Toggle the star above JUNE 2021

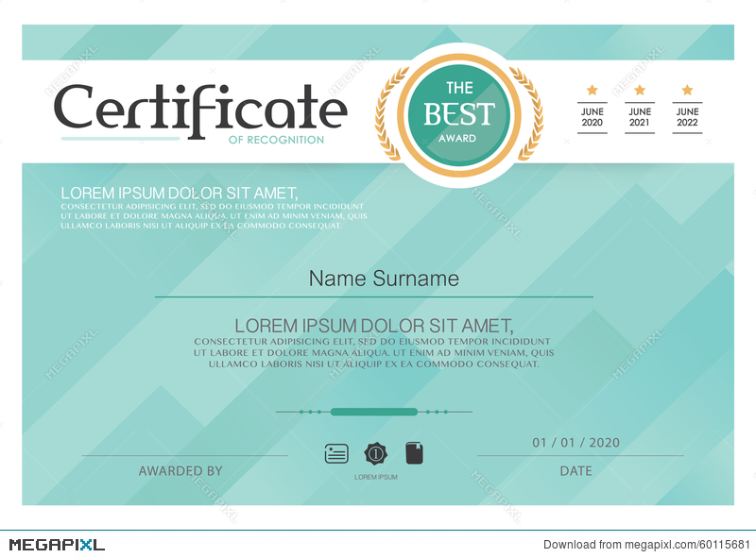640,89
